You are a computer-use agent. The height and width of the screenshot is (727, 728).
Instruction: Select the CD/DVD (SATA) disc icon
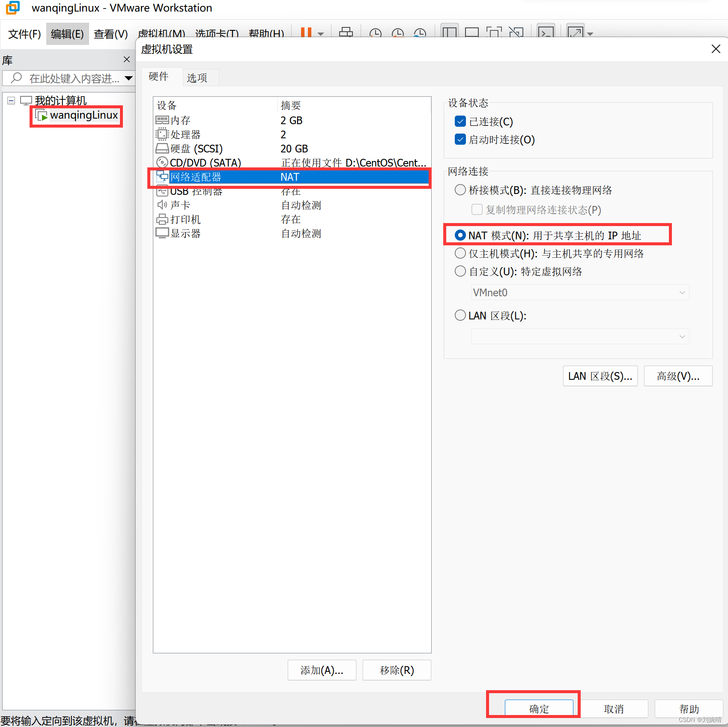(162, 162)
